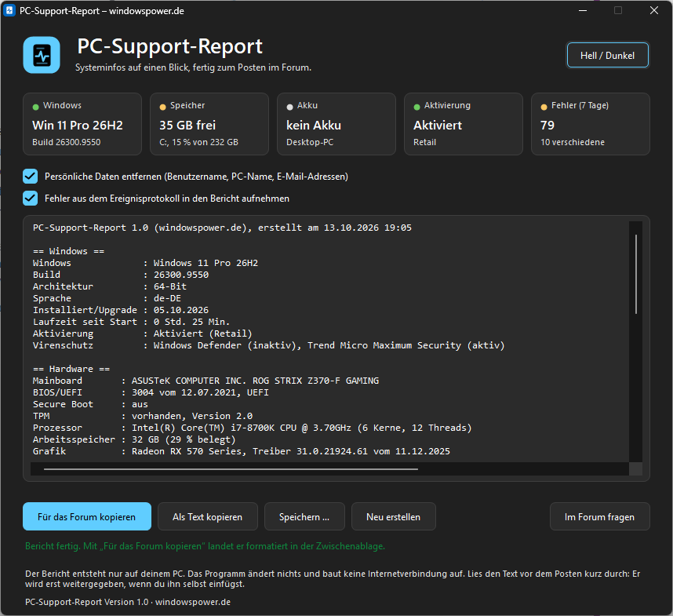Click the 'BIOS/UEFI : 3004' report line
Viewport: 673px width, 616px height.
point(151,392)
